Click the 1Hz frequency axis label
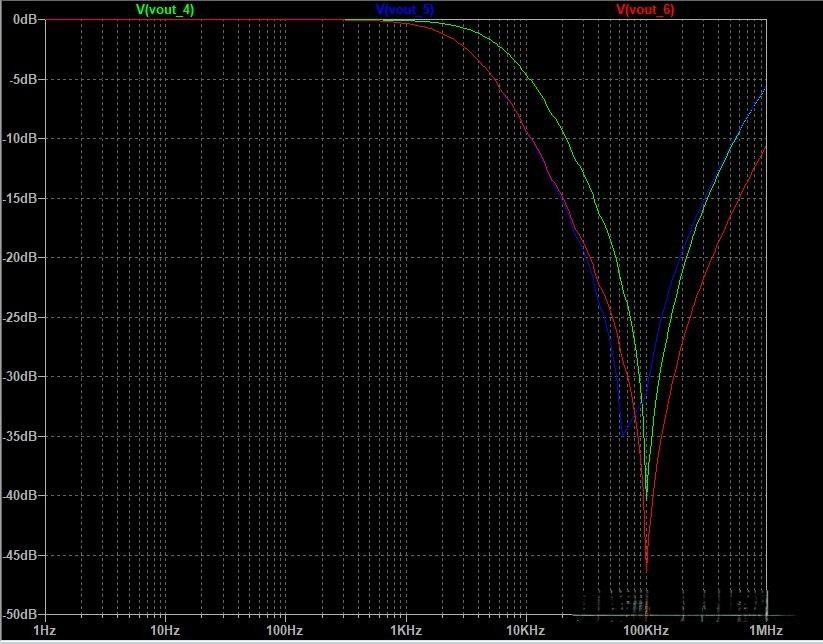823x644 pixels. [44, 631]
